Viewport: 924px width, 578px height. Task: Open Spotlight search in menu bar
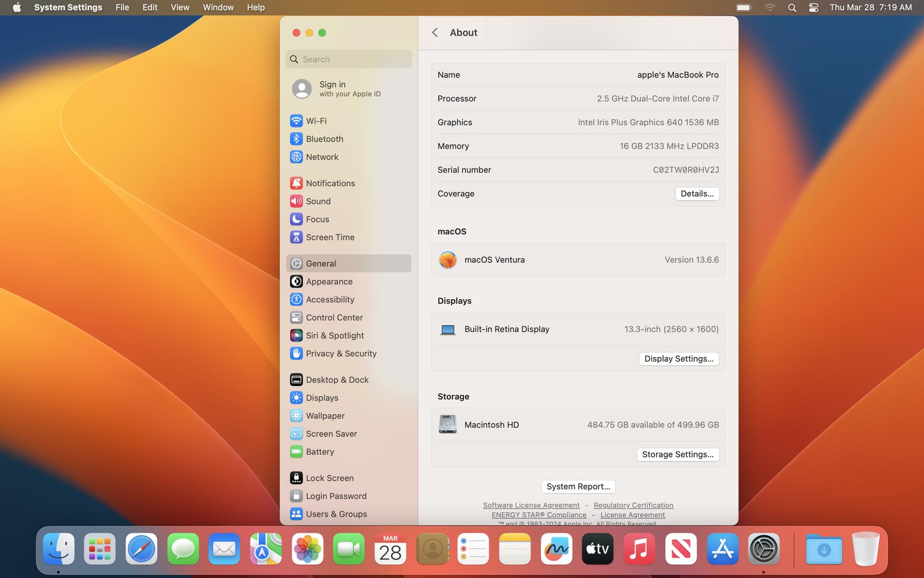[x=792, y=7]
